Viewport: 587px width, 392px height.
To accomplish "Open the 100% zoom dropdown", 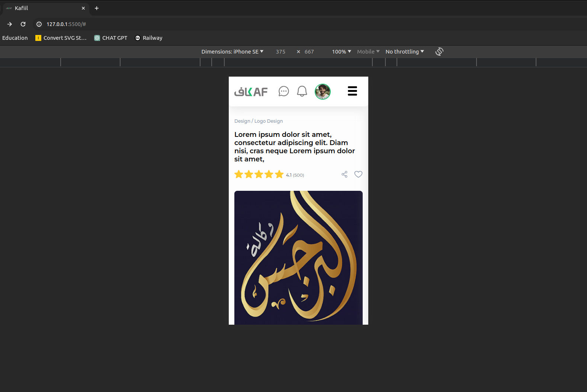I will (341, 52).
